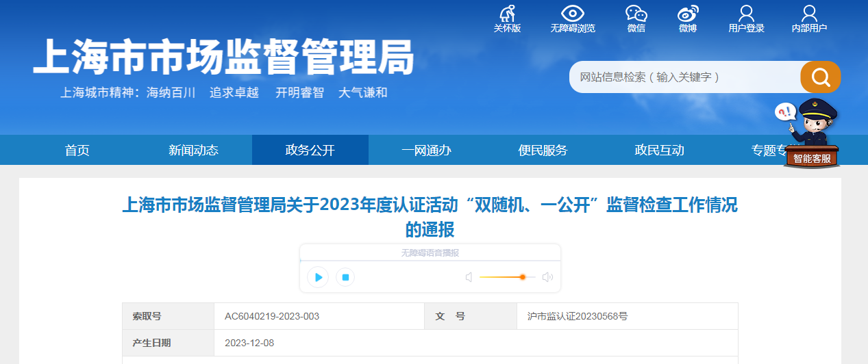Screen dimensions: 868x364
Task: Click the website search input field
Action: click(685, 77)
